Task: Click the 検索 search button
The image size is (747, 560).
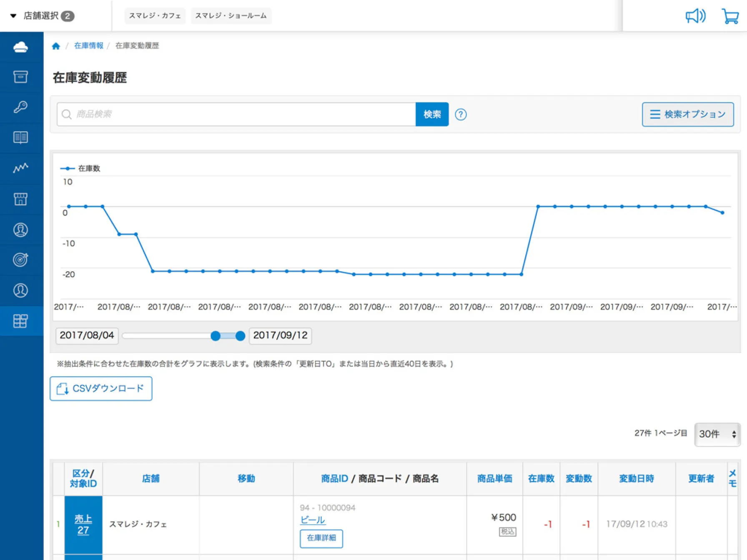Action: 432,114
